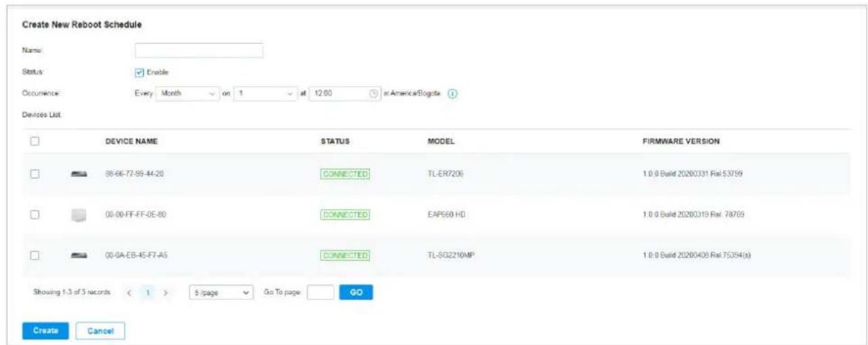Viewport: 868px width, 345px height.
Task: Click model text TL-ER7206
Action: click(445, 174)
